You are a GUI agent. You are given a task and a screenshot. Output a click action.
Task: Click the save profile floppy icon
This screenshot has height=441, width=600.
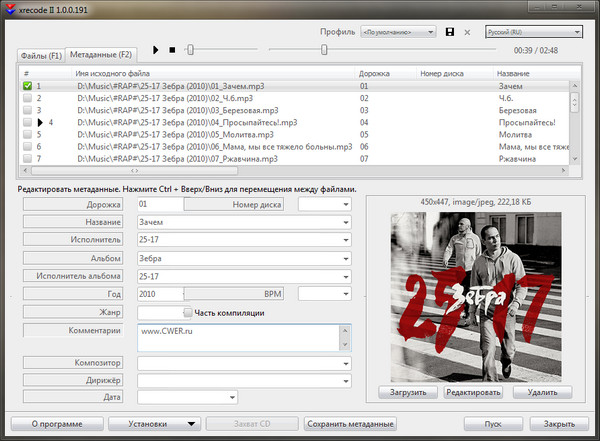(451, 32)
